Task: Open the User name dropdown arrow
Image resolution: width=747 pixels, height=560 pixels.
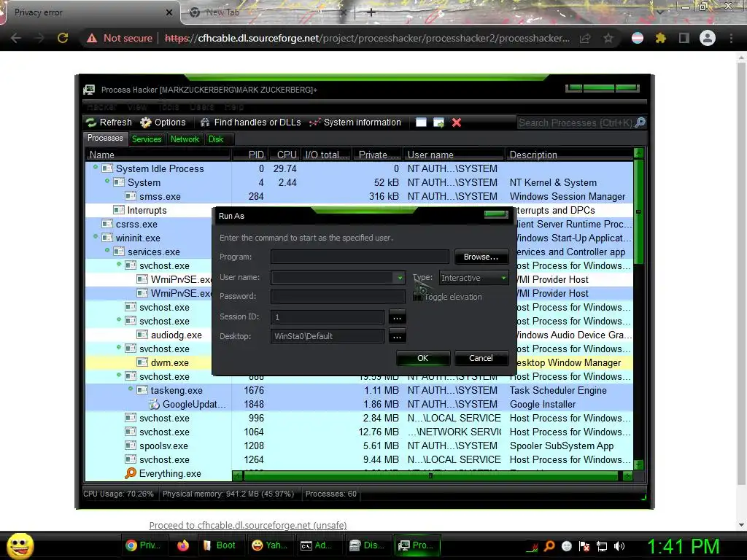Action: point(400,278)
